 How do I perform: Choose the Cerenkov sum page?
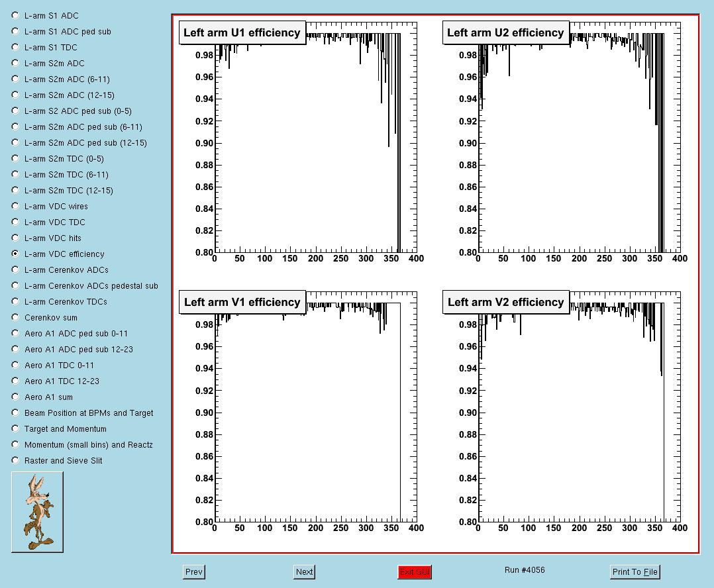click(15, 318)
